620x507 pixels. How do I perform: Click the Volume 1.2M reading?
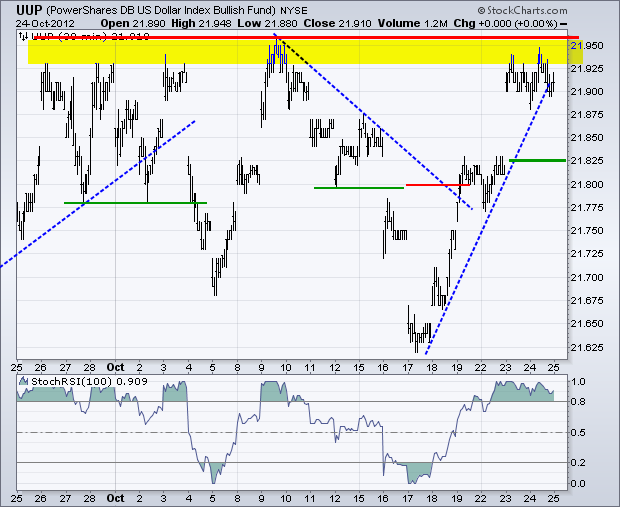[412, 23]
